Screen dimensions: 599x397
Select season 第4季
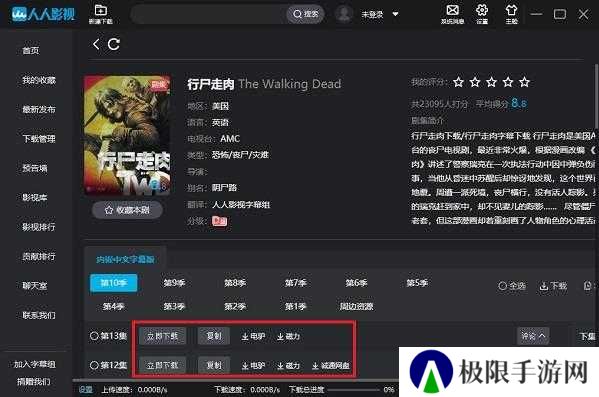pyautogui.click(x=113, y=306)
